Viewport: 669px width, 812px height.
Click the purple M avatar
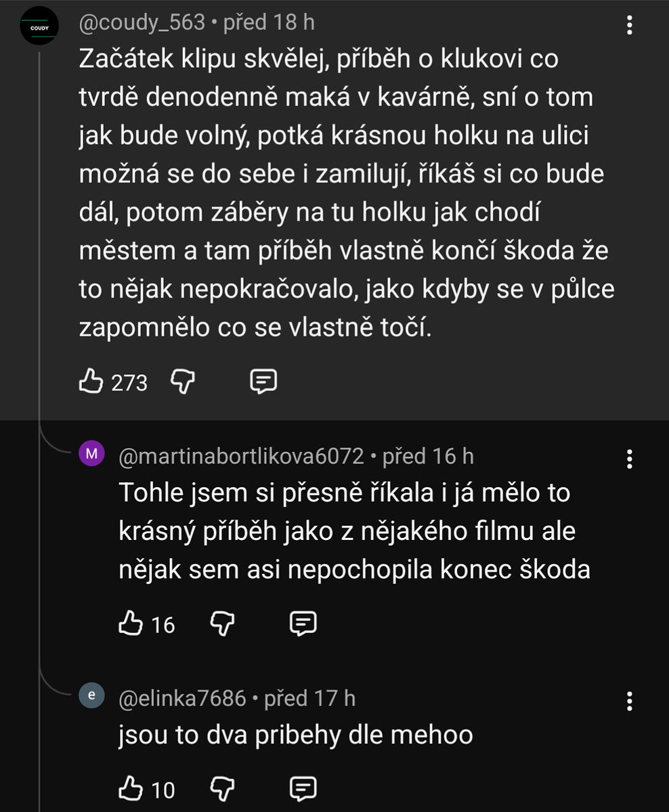click(92, 453)
